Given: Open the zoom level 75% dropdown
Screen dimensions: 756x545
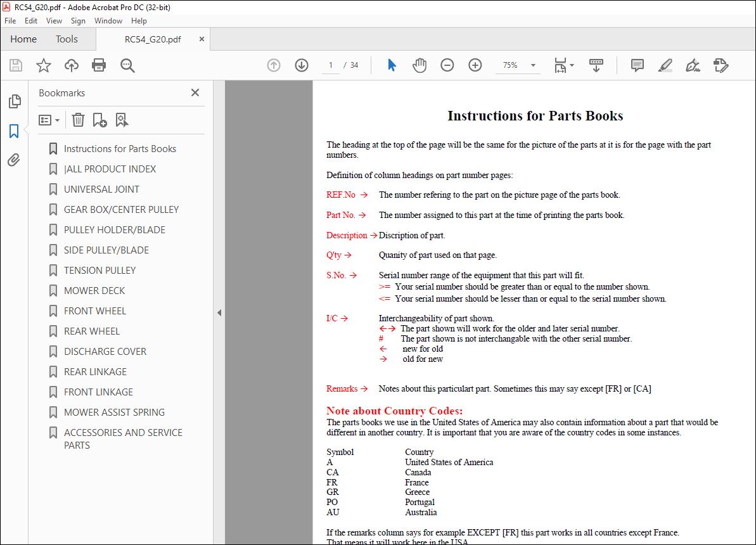Looking at the screenshot, I should click(533, 65).
